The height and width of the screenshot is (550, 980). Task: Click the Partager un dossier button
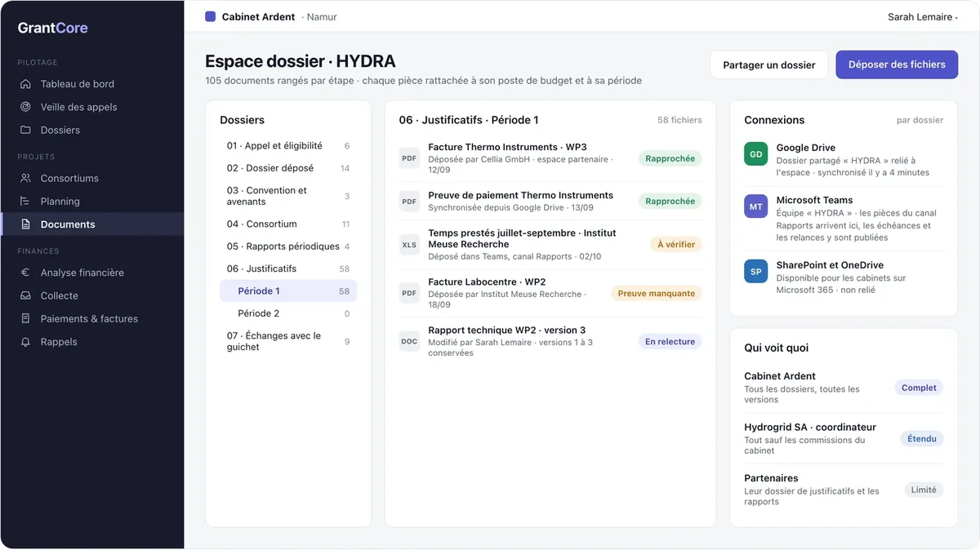pos(769,64)
